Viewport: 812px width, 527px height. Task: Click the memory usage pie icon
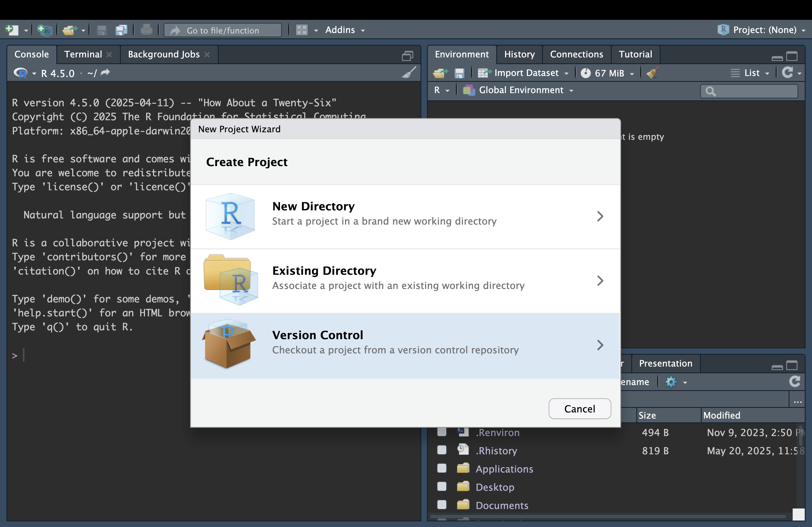pos(585,73)
